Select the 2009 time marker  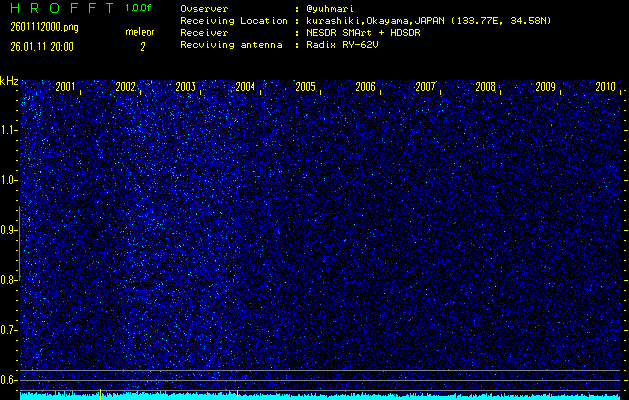[545, 87]
